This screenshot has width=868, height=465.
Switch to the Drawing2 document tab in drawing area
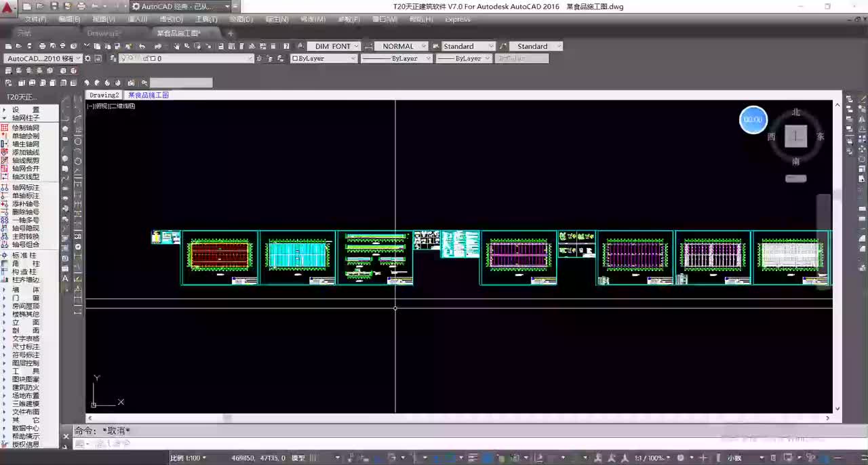click(x=104, y=95)
